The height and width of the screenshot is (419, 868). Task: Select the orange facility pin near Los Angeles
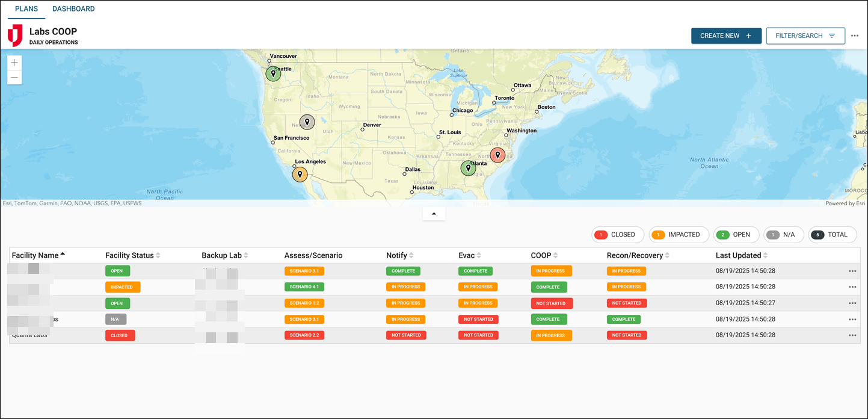point(300,174)
